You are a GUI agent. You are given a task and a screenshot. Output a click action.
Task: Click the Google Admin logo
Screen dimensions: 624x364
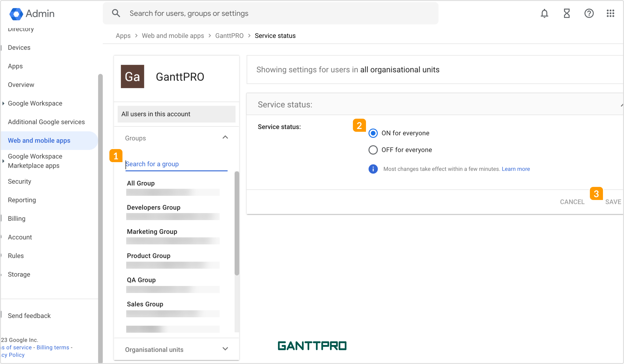click(32, 14)
